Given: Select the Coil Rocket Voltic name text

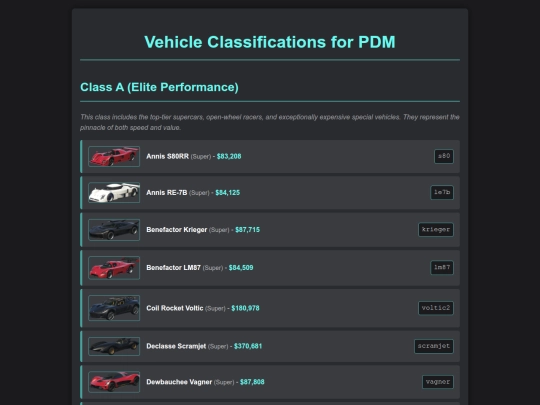Looking at the screenshot, I should coord(175,308).
